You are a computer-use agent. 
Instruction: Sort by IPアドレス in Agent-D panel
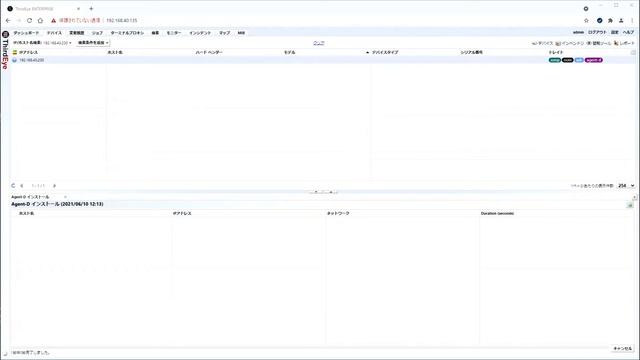coord(182,213)
